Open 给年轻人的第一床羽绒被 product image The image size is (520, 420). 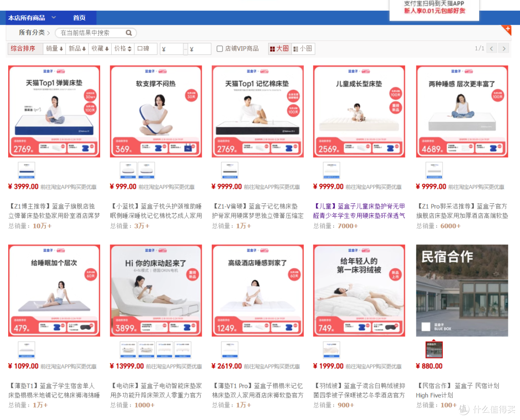pyautogui.click(x=359, y=290)
